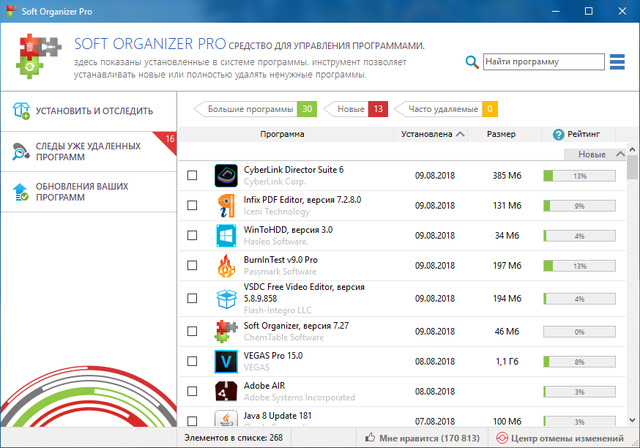Open the hamburger menu icon
The image size is (640, 448).
(618, 62)
